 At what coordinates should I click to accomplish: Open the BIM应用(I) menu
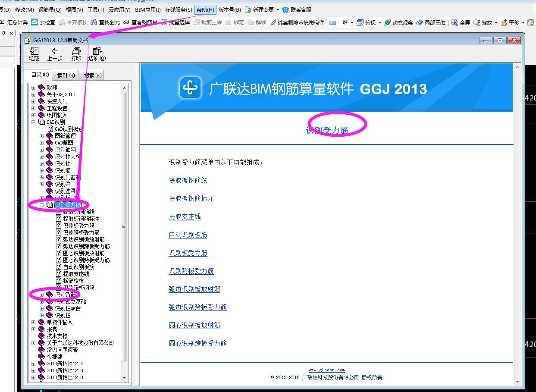point(148,9)
